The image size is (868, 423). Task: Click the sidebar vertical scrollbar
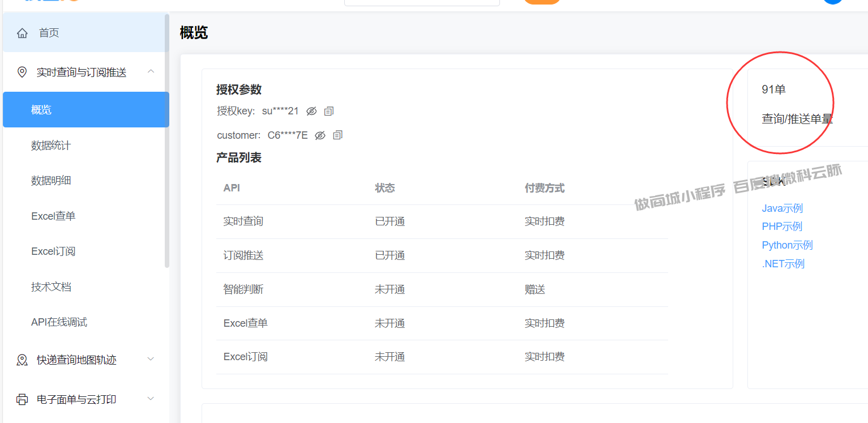[x=167, y=140]
